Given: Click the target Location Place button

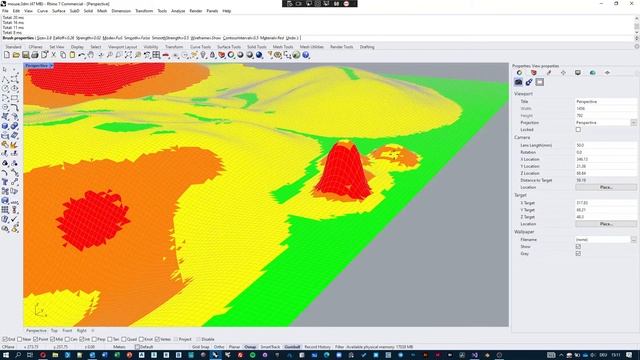Looking at the screenshot, I should [606, 224].
